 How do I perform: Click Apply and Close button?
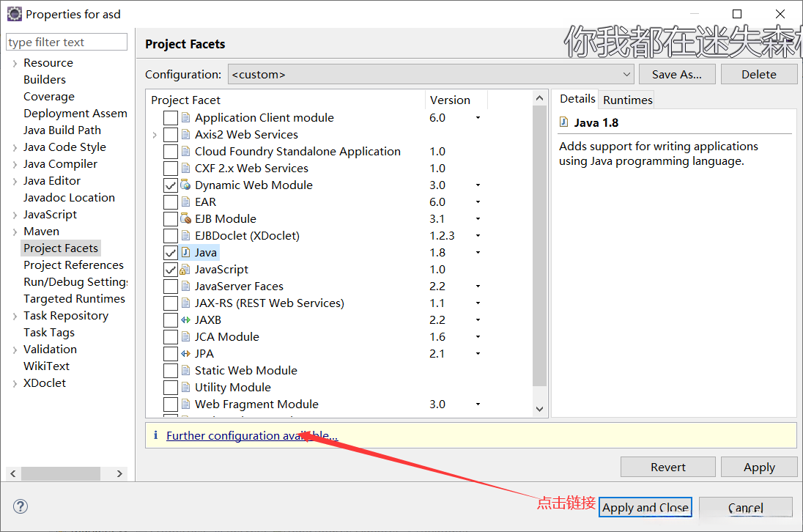click(645, 507)
